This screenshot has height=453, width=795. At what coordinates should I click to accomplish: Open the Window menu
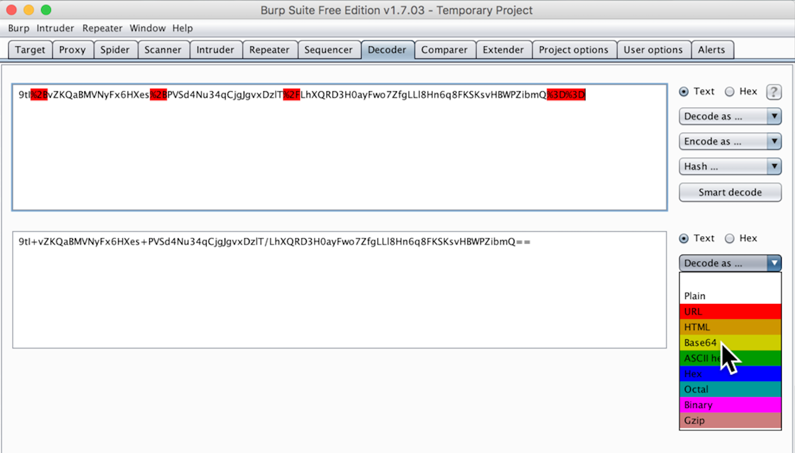click(x=148, y=28)
